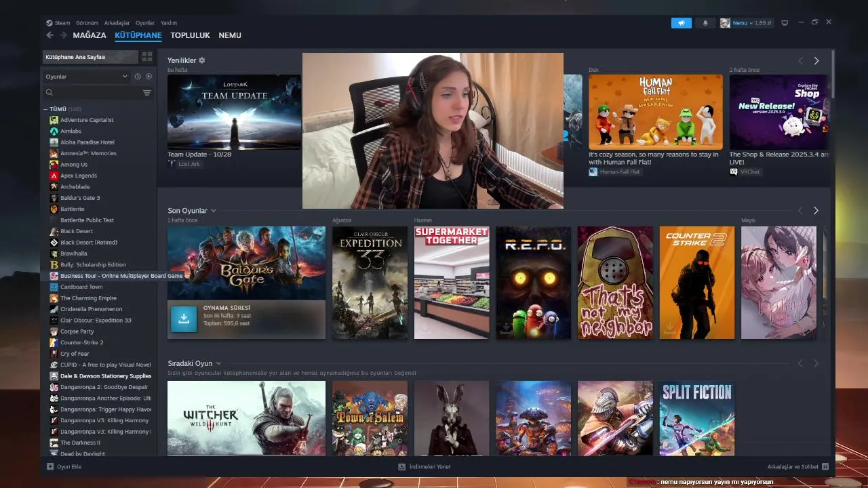868x488 pixels.
Task: Open the announcements megaphone button
Action: (x=682, y=23)
